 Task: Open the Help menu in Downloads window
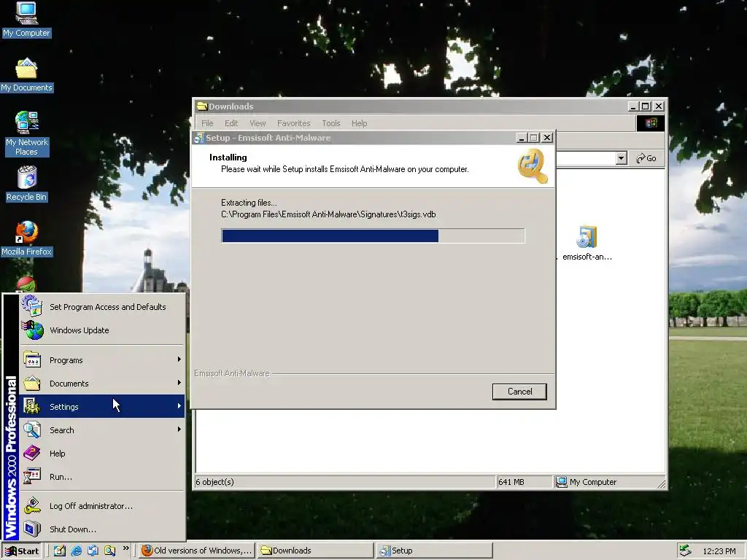pos(359,123)
